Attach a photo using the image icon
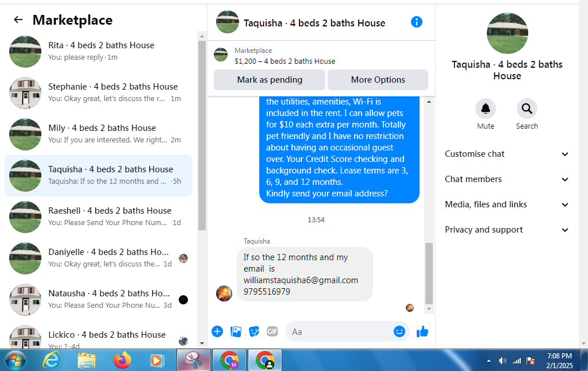Viewport: 588px width, 371px height. pos(236,331)
